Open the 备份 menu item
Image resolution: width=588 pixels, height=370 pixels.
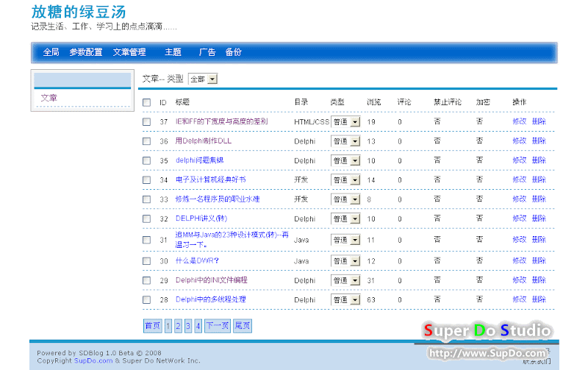click(x=233, y=52)
